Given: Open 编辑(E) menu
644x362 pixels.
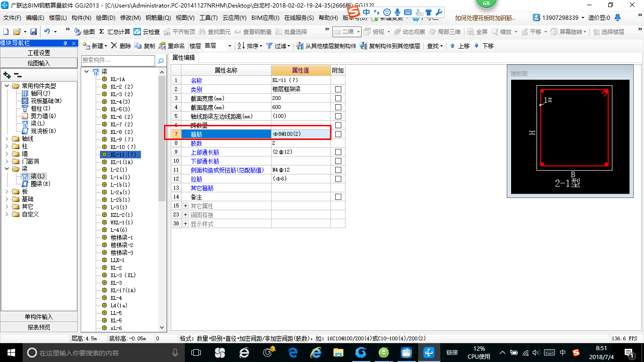Looking at the screenshot, I should [x=35, y=18].
